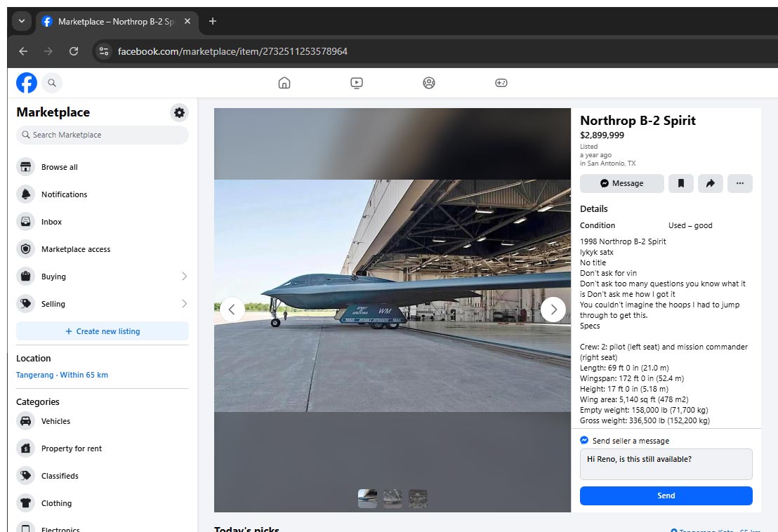The width and height of the screenshot is (778, 532).
Task: Edit the seller message text box
Action: [666, 464]
